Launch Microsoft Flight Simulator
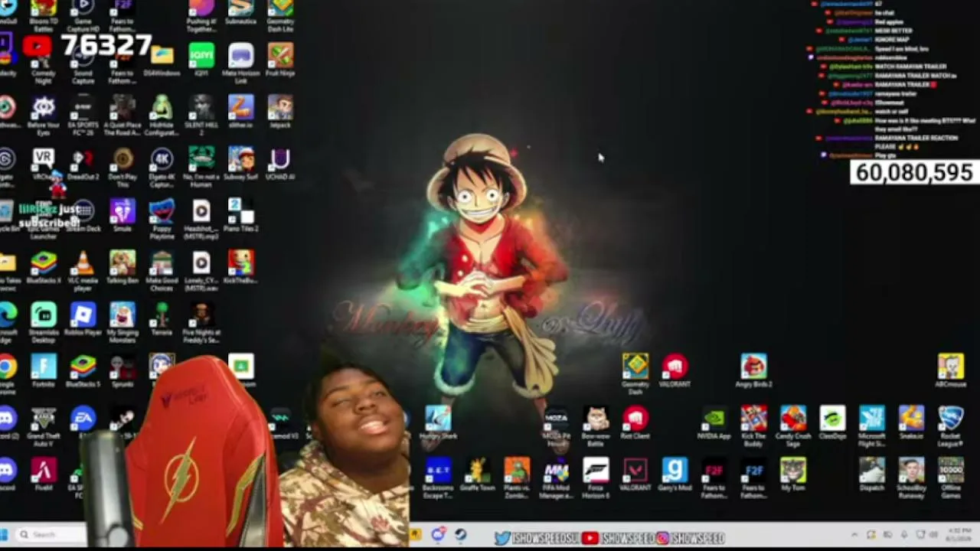The image size is (980, 551). [872, 419]
